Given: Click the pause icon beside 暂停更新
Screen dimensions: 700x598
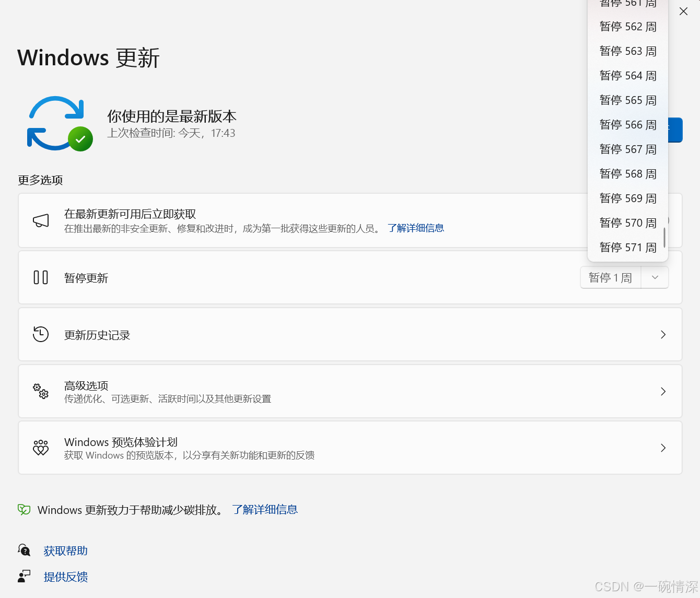Looking at the screenshot, I should tap(41, 277).
